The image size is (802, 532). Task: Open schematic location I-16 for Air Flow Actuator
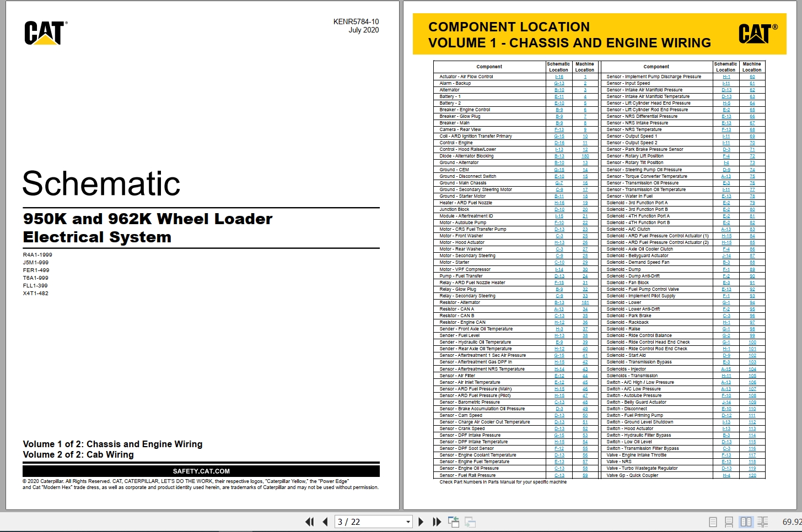[559, 77]
